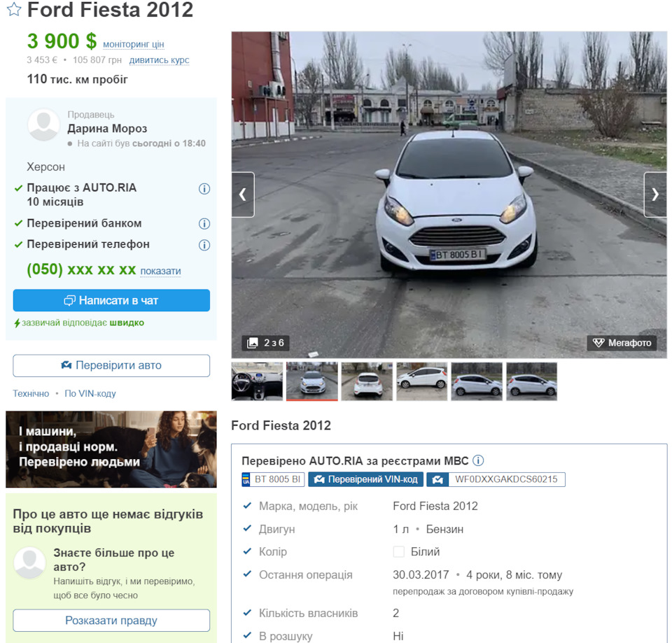The height and width of the screenshot is (643, 672).
Task: Open info icon next to реєстрами МВС heading
Action: pyautogui.click(x=478, y=460)
